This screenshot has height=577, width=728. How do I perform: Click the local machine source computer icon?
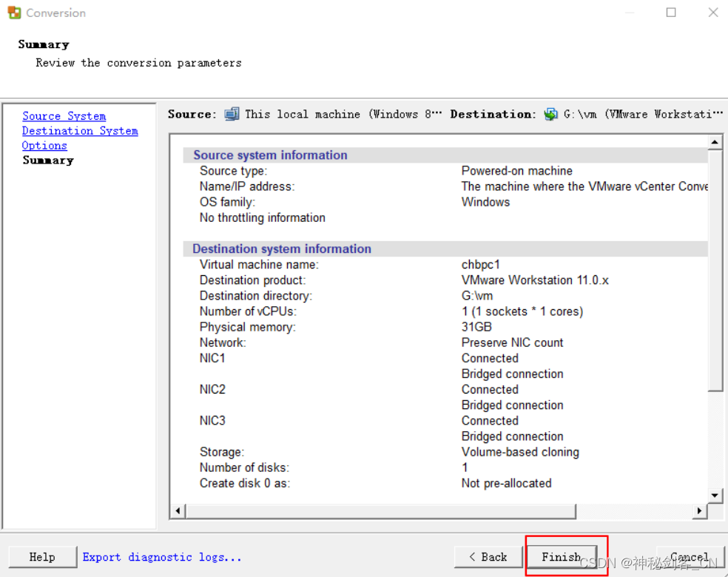point(232,114)
